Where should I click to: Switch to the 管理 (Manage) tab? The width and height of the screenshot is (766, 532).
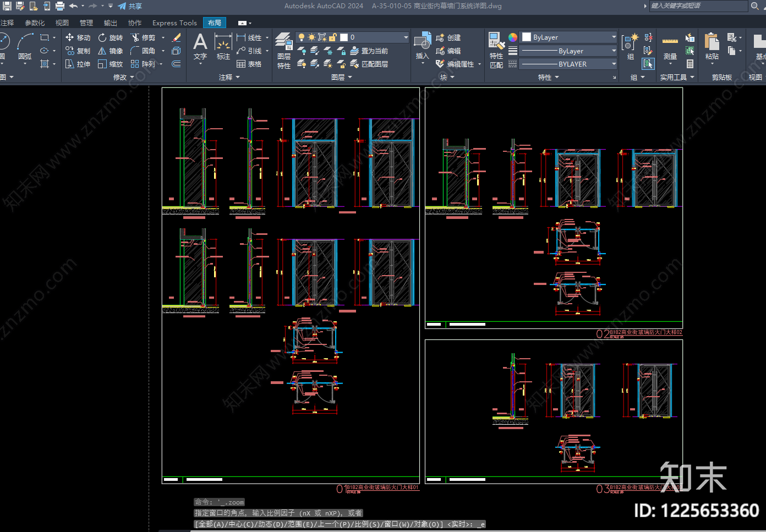(x=86, y=23)
